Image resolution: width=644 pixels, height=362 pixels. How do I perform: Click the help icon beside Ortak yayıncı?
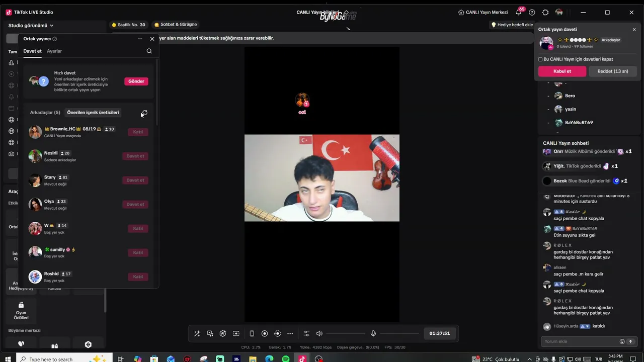pos(55,39)
